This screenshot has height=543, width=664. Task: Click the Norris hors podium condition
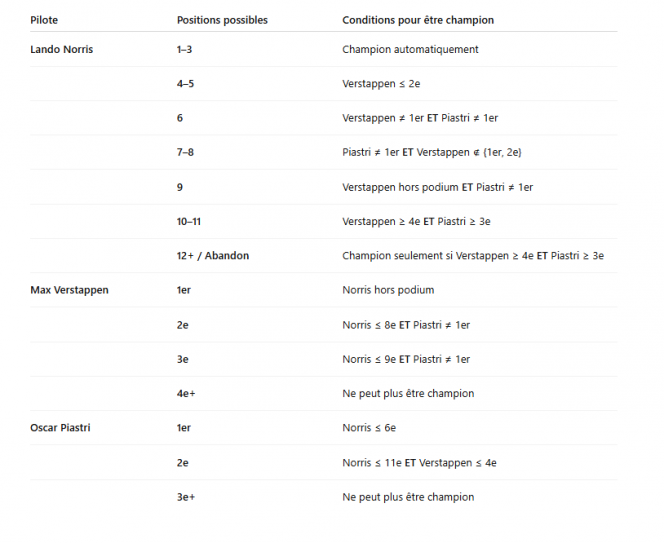click(388, 290)
